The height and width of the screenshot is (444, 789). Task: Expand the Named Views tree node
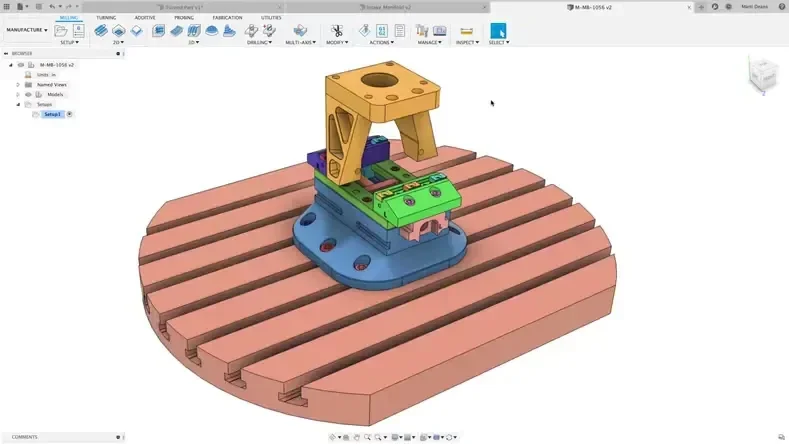(18, 85)
